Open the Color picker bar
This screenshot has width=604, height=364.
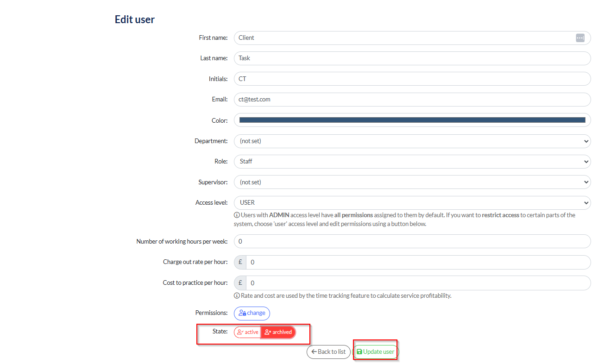coord(412,120)
